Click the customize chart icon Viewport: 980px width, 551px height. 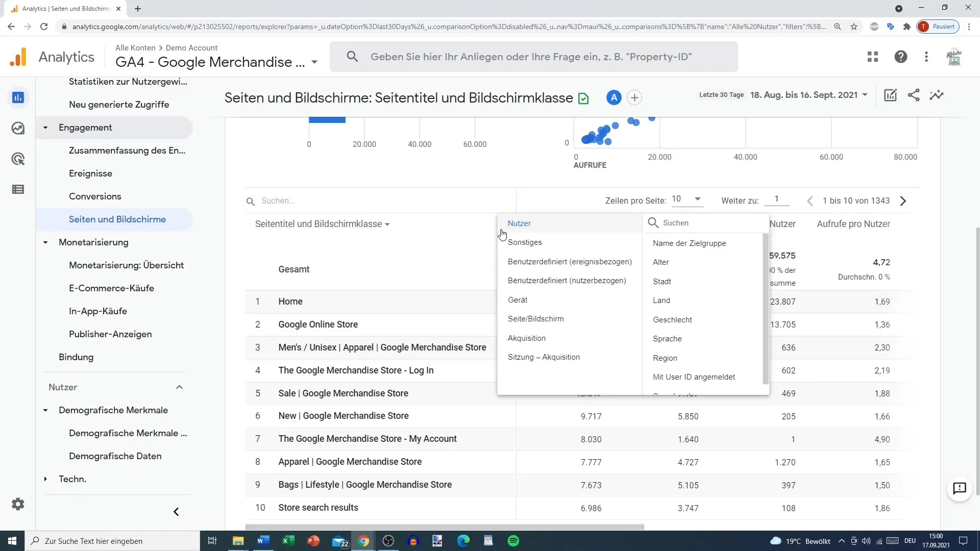[x=891, y=95]
